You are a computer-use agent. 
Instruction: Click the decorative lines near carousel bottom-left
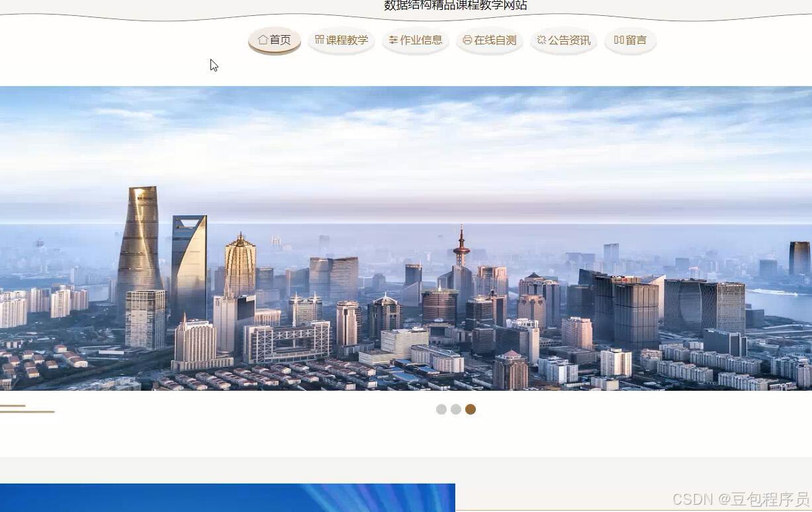point(28,409)
